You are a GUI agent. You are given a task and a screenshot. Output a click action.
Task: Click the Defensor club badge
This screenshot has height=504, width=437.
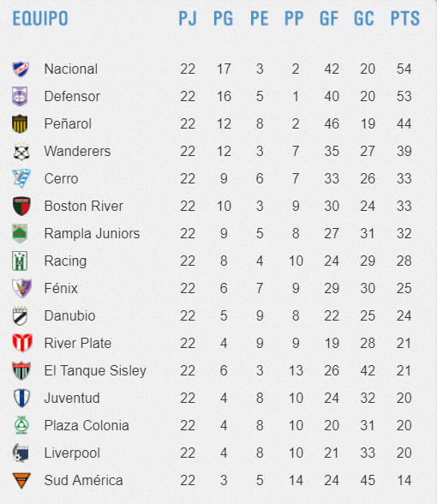point(20,96)
